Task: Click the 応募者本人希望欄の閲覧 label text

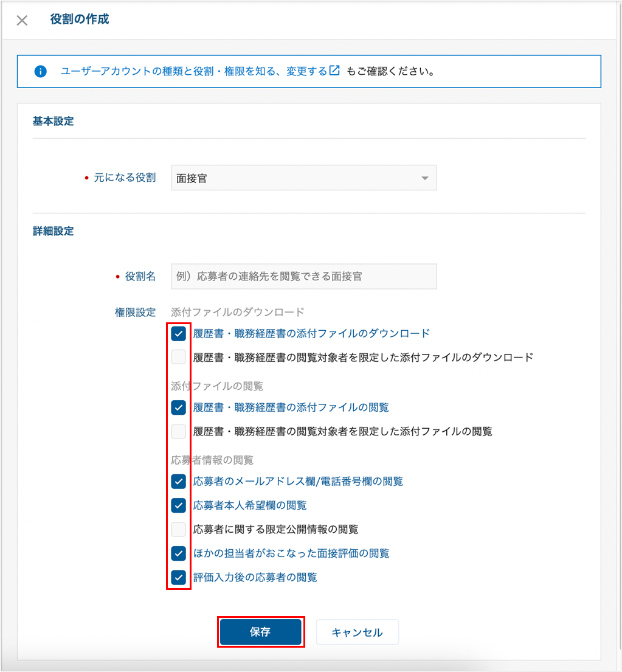Action: click(250, 505)
